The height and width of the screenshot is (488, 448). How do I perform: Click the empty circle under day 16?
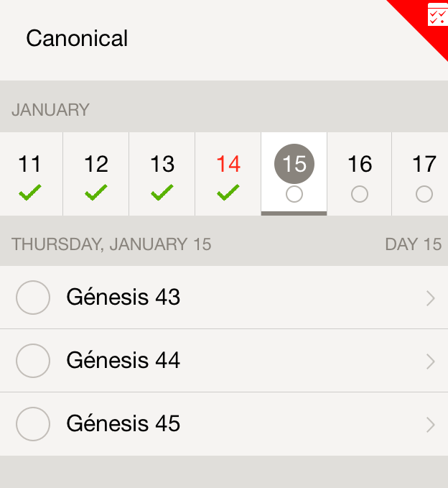[360, 194]
